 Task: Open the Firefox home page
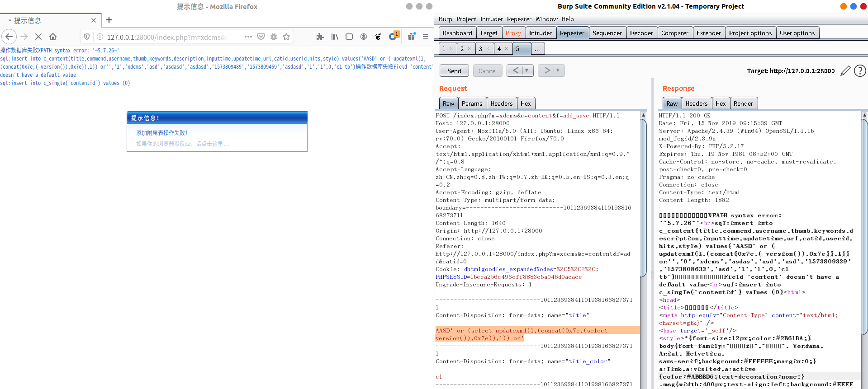click(x=53, y=37)
